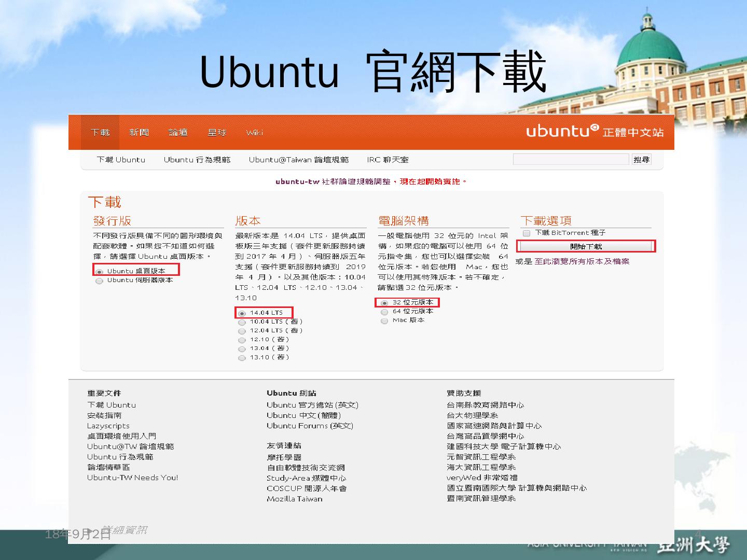Enable the 下載 BitTorrent 種子 checkbox
Viewport: 747px width, 560px height.
[x=527, y=233]
